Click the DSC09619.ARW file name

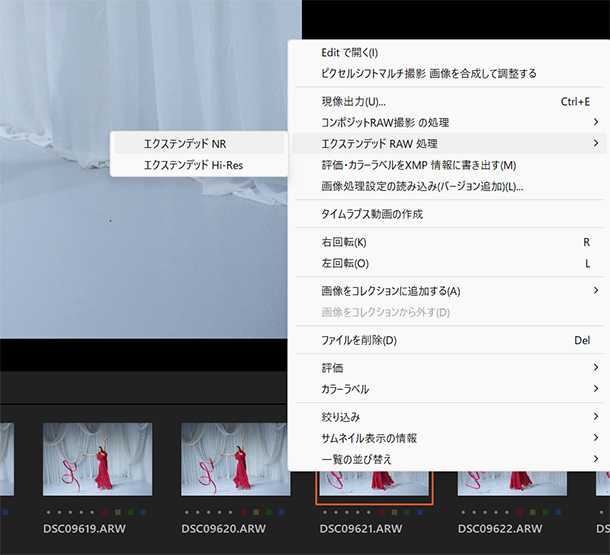84,529
